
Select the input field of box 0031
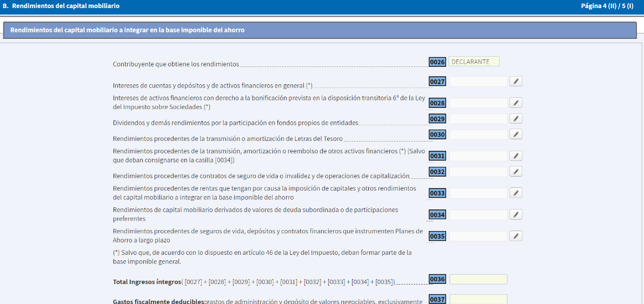point(478,156)
